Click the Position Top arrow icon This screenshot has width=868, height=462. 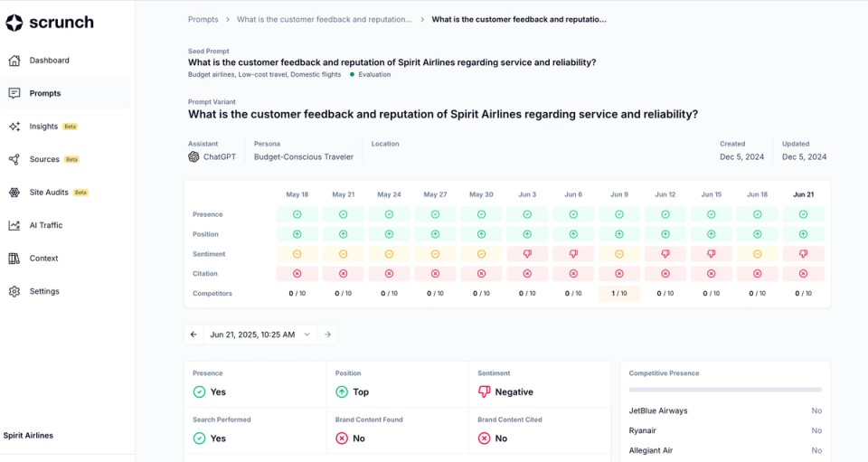coord(342,392)
